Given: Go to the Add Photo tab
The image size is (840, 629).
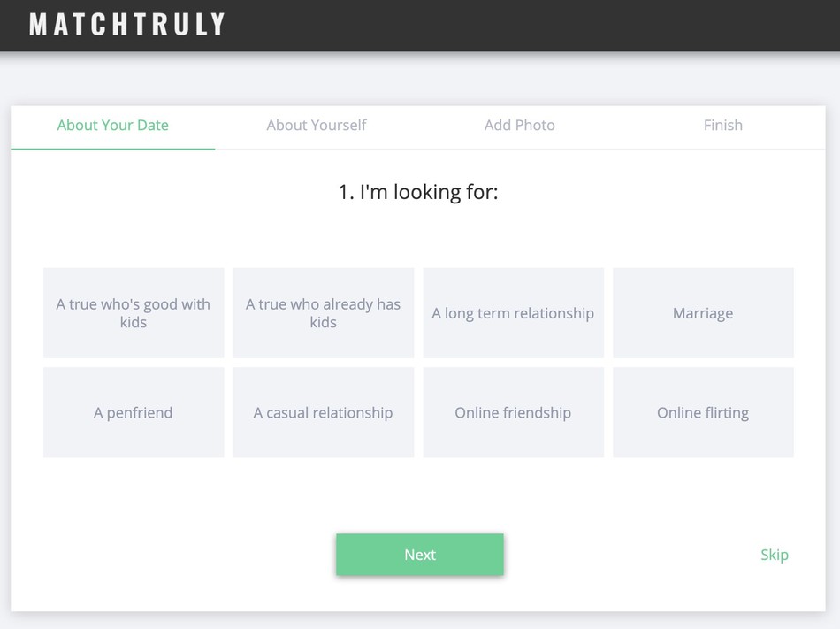Looking at the screenshot, I should [520, 126].
